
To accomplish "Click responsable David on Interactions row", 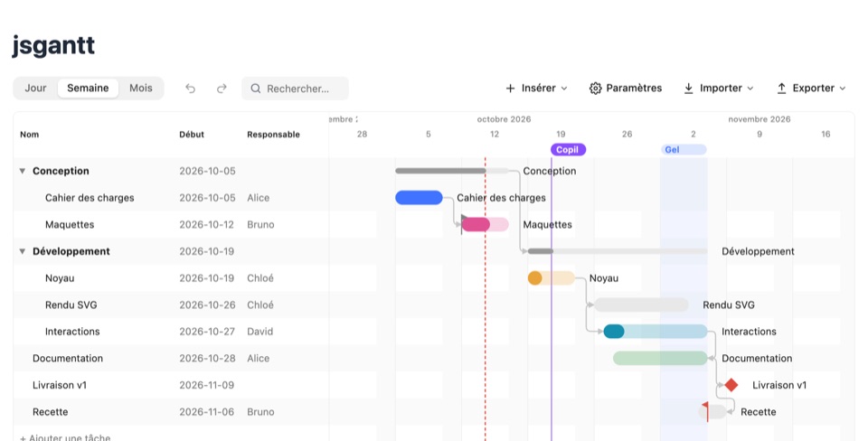I will click(x=260, y=332).
